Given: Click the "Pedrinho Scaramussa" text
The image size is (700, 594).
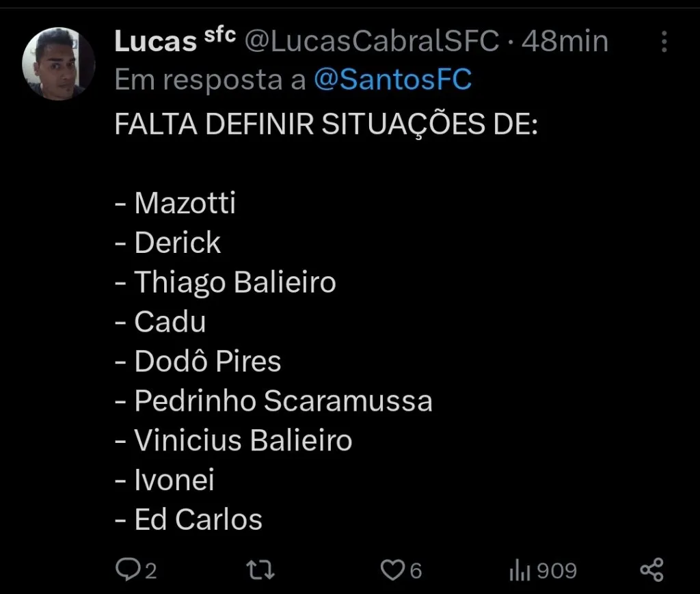Looking at the screenshot, I should pos(282,401).
